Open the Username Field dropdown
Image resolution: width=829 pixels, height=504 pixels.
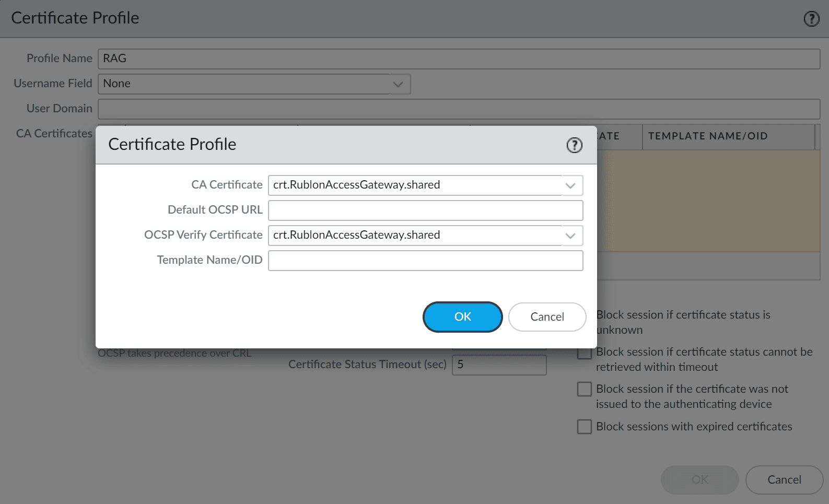pos(398,84)
